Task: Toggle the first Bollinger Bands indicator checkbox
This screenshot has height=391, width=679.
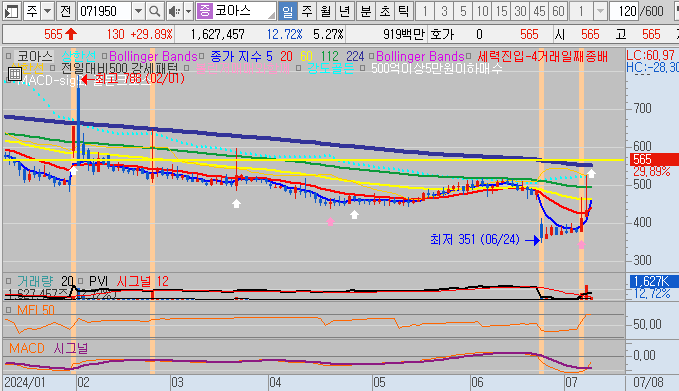Action: tap(104, 56)
